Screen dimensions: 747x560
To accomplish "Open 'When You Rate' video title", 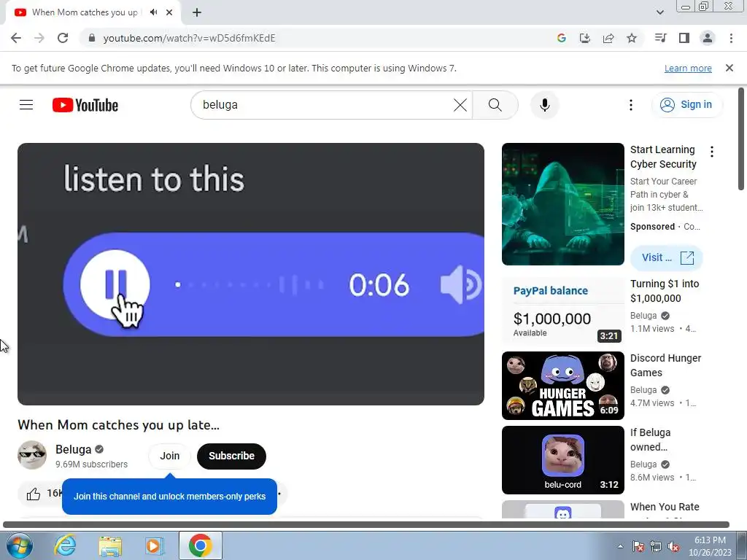I will (665, 507).
